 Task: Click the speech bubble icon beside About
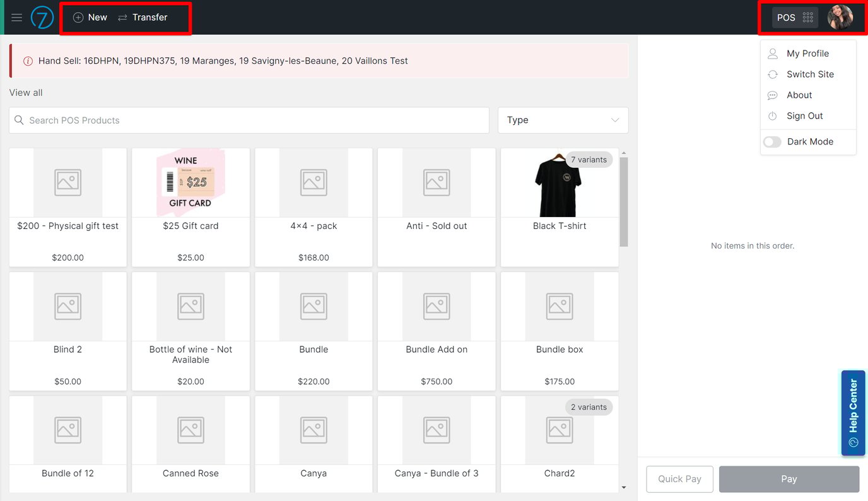point(772,95)
